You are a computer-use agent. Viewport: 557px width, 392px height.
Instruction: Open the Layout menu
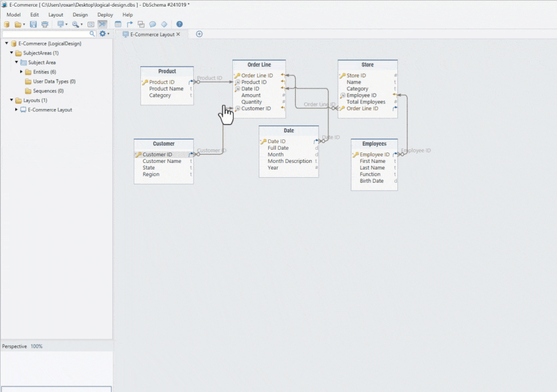[x=56, y=14]
